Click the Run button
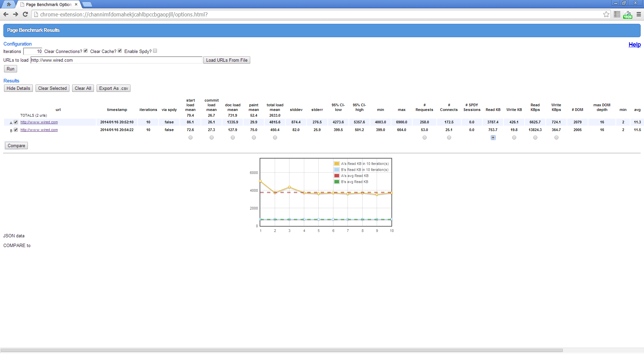The width and height of the screenshot is (644, 354). click(x=10, y=69)
